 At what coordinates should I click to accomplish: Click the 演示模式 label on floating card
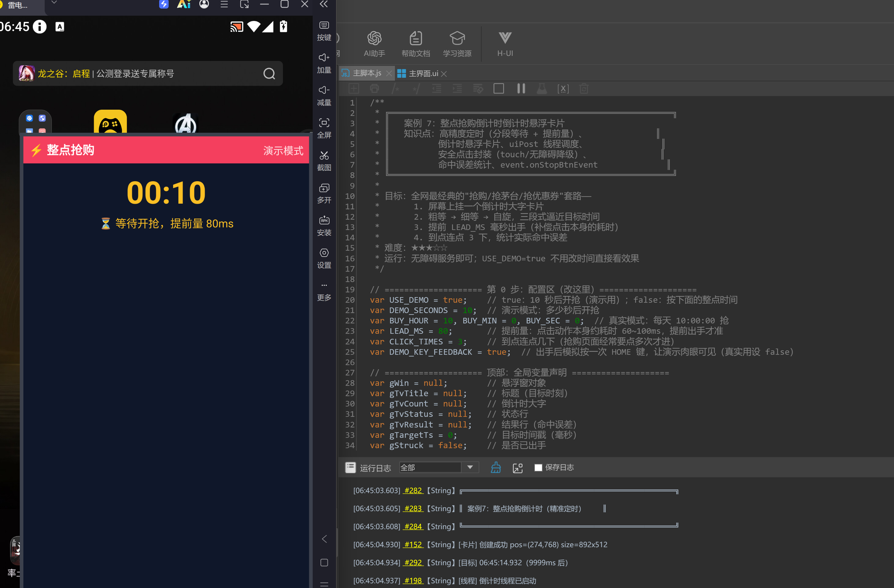pyautogui.click(x=283, y=150)
